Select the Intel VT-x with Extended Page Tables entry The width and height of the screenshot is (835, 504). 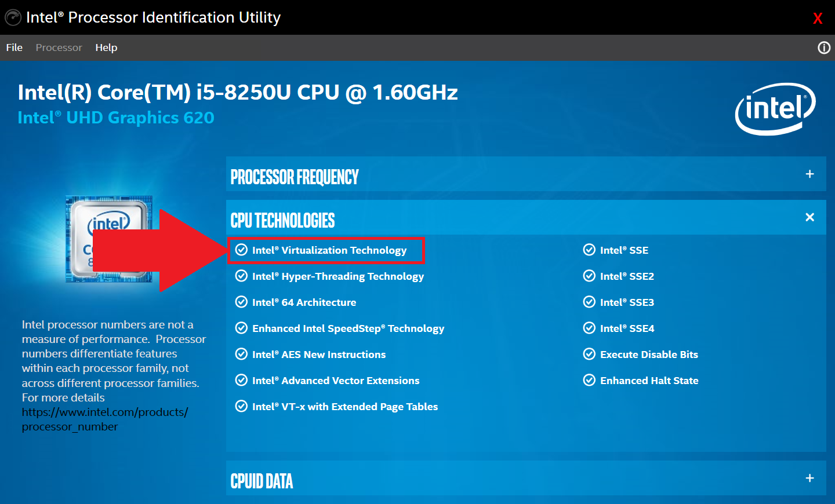tap(344, 406)
